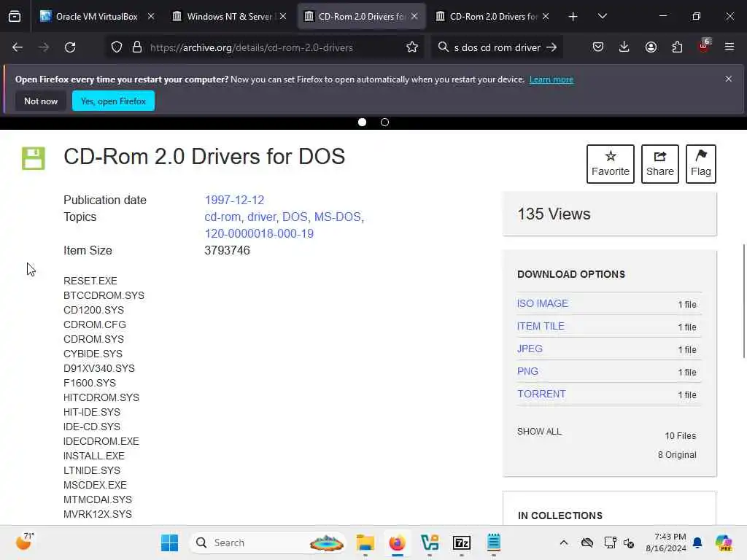Select MSCDEX.EXE file name text
Screen dimensions: 747x560
coord(95,485)
